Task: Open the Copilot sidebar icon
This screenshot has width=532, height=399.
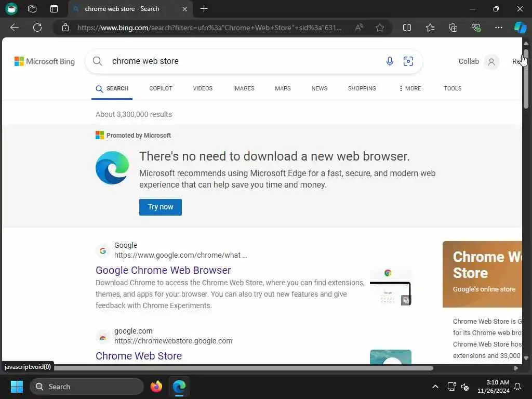Action: pyautogui.click(x=520, y=28)
